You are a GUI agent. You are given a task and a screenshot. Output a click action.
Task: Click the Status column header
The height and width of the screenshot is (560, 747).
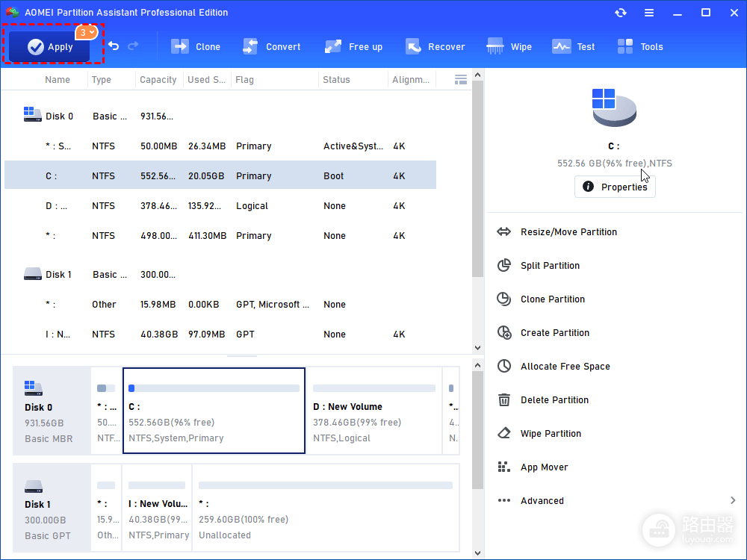click(x=336, y=80)
